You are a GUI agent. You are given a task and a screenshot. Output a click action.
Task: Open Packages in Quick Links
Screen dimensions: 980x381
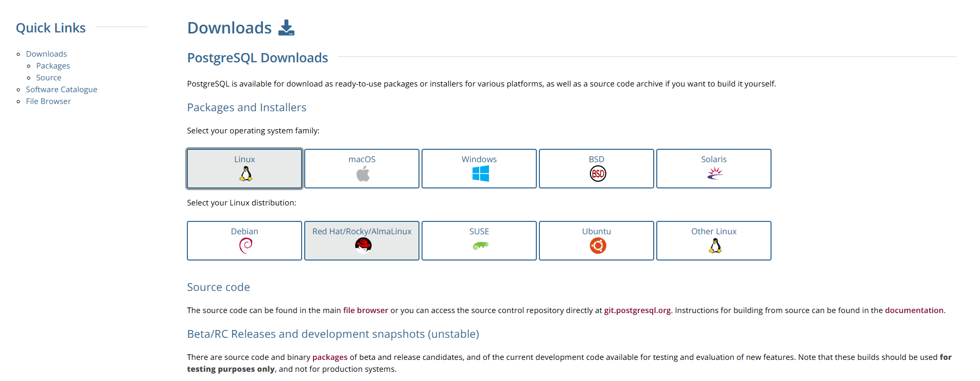[53, 66]
